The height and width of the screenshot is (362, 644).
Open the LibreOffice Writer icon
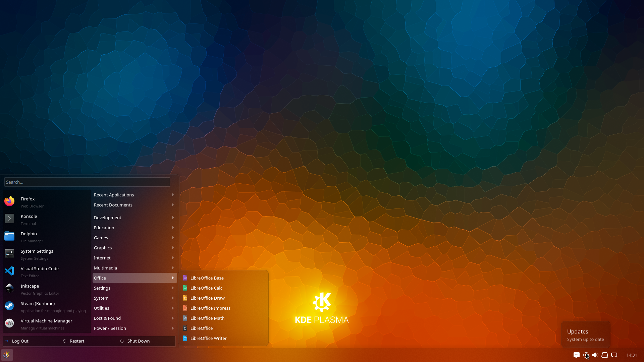pos(185,338)
